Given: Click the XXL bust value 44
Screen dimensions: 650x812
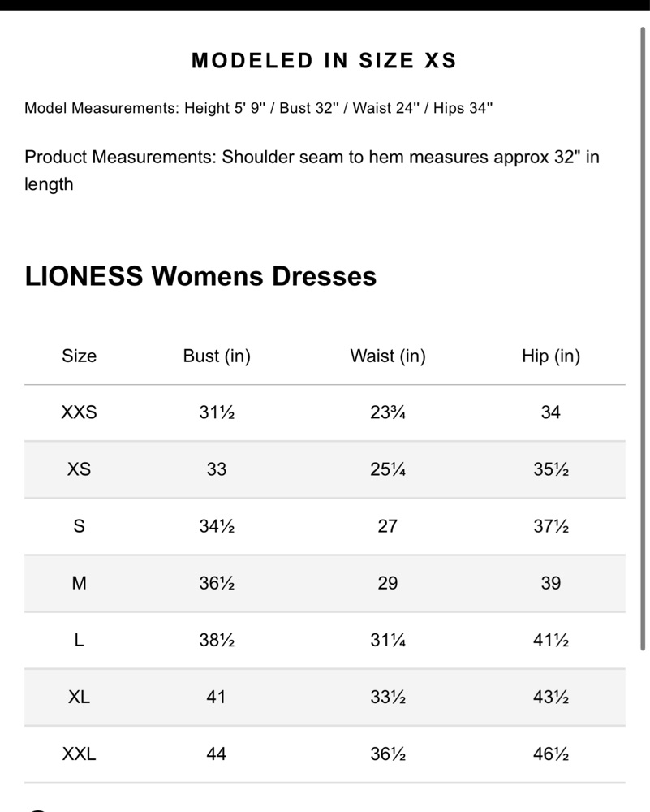Looking at the screenshot, I should click(x=217, y=754).
